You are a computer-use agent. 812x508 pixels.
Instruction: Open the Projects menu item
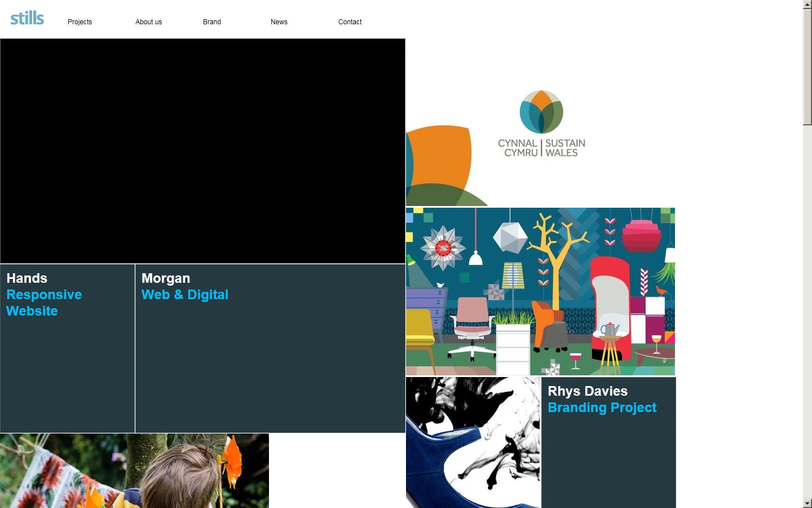80,22
